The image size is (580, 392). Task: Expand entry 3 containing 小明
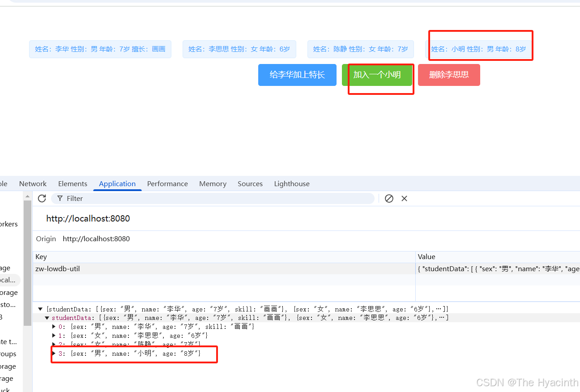pyautogui.click(x=54, y=354)
